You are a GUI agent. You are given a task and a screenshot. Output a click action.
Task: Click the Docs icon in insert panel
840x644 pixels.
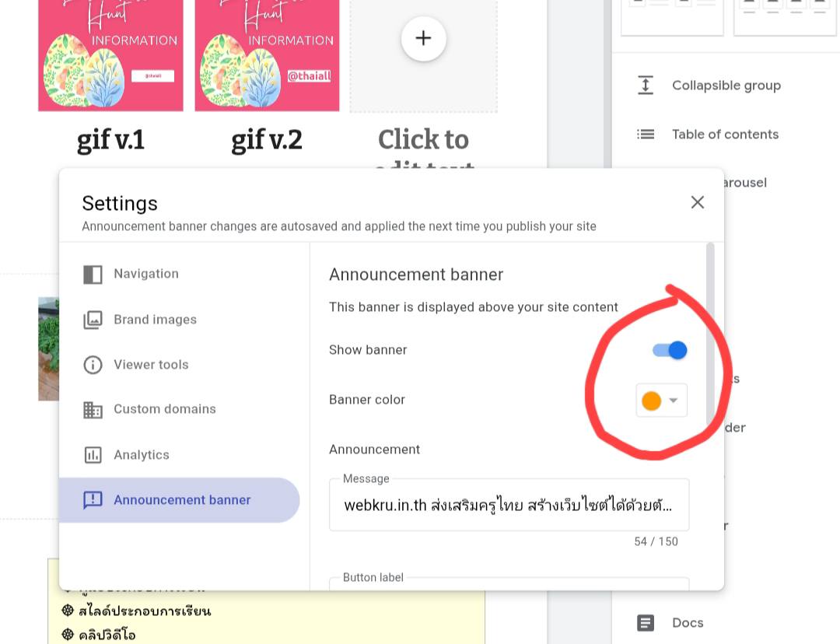pos(646,623)
